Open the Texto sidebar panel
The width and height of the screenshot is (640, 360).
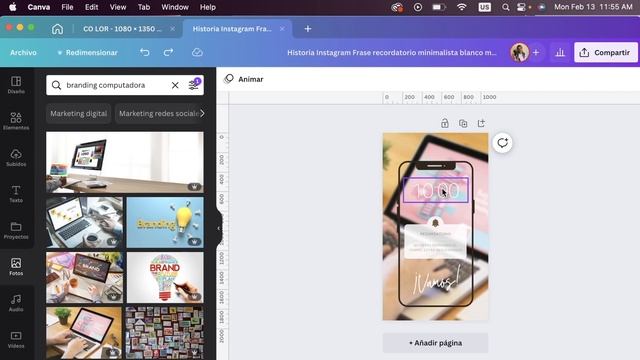point(16,194)
